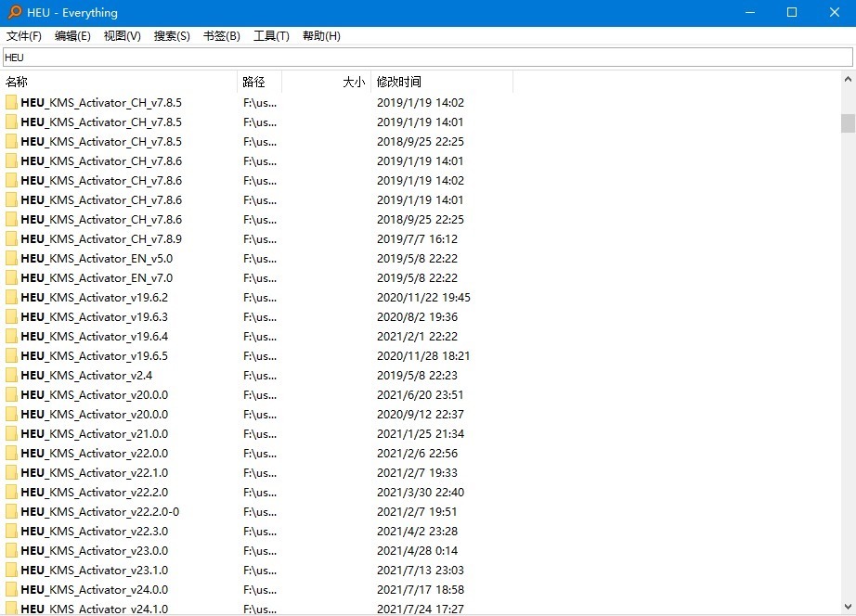
Task: Click folder icon of HEU_KMS_Activator_v19.6.4
Action: [11, 337]
